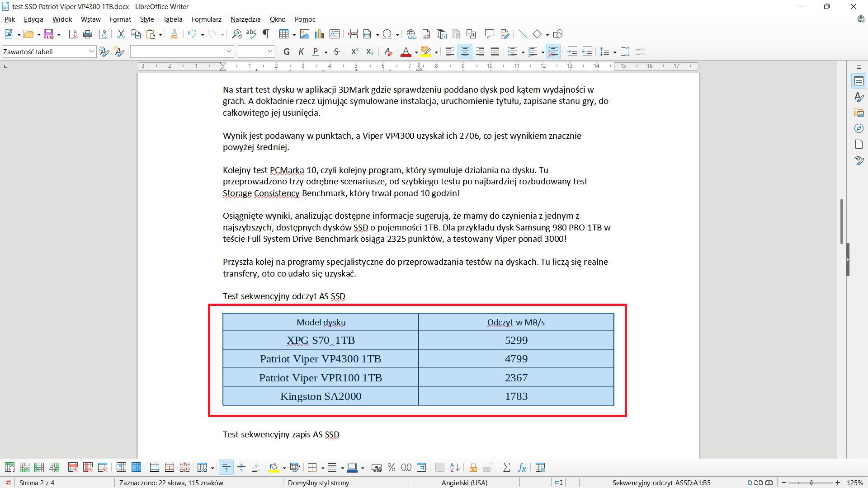This screenshot has width=868, height=488.
Task: Insert a chart from toolbar
Action: coord(320,34)
